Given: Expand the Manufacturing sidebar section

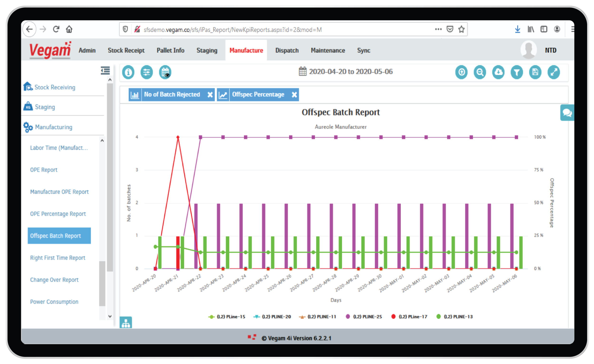Looking at the screenshot, I should pyautogui.click(x=53, y=127).
